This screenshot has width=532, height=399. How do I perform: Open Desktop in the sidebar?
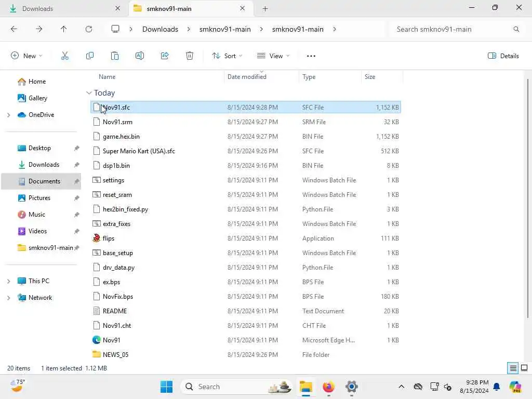click(x=39, y=148)
